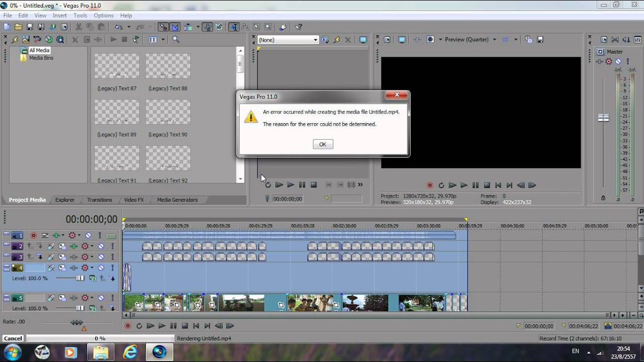Click the Level slider of track 4
644x362 pixels.
tap(79, 278)
